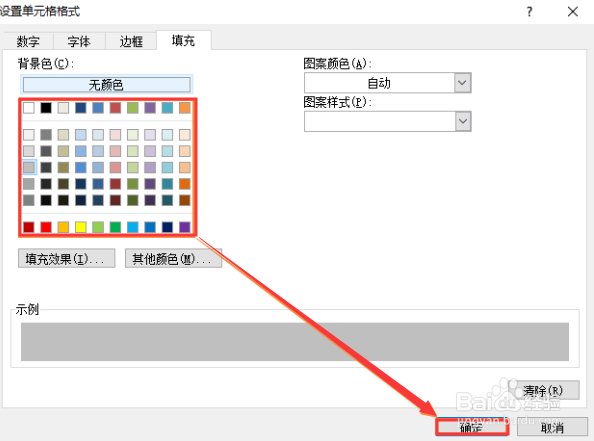This screenshot has width=594, height=441.
Task: Choose purple in standard colors row
Action: (185, 227)
